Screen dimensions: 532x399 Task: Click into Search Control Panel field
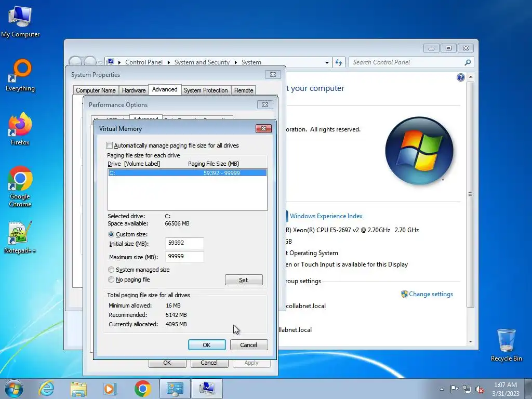click(x=407, y=62)
